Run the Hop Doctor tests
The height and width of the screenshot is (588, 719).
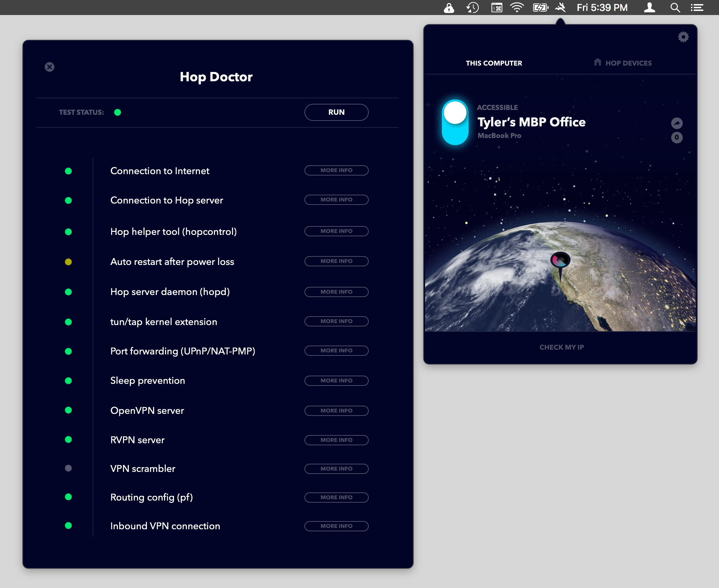336,112
